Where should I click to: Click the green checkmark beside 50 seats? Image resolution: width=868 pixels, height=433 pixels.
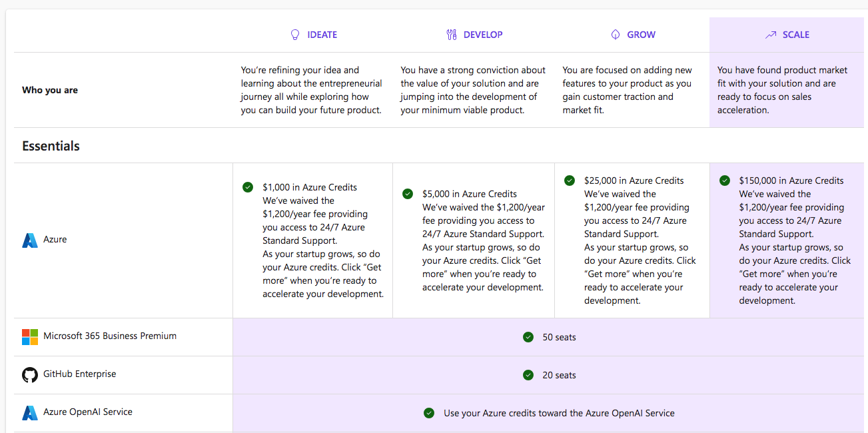pyautogui.click(x=528, y=337)
